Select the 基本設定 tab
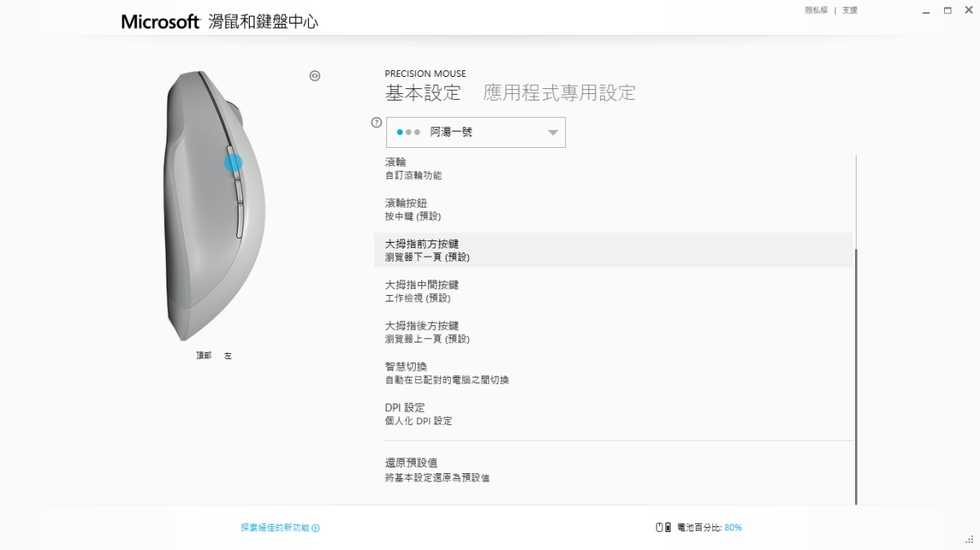 [x=423, y=92]
